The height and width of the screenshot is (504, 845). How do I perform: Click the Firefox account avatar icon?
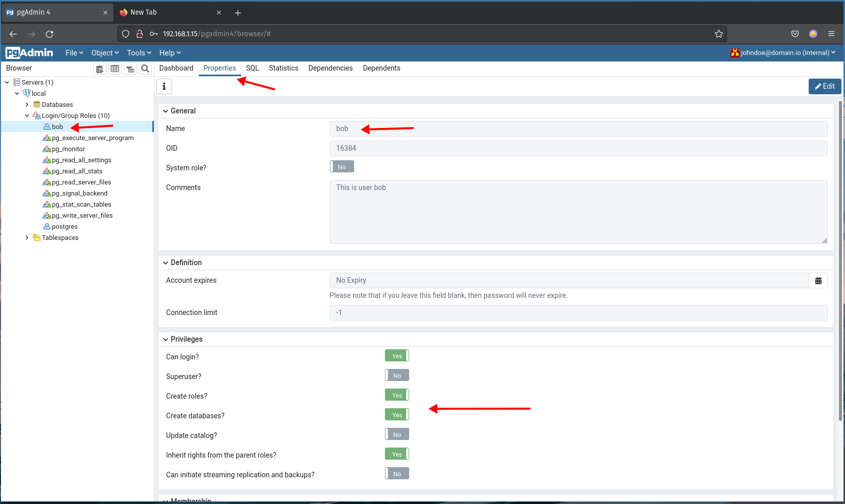tap(813, 34)
